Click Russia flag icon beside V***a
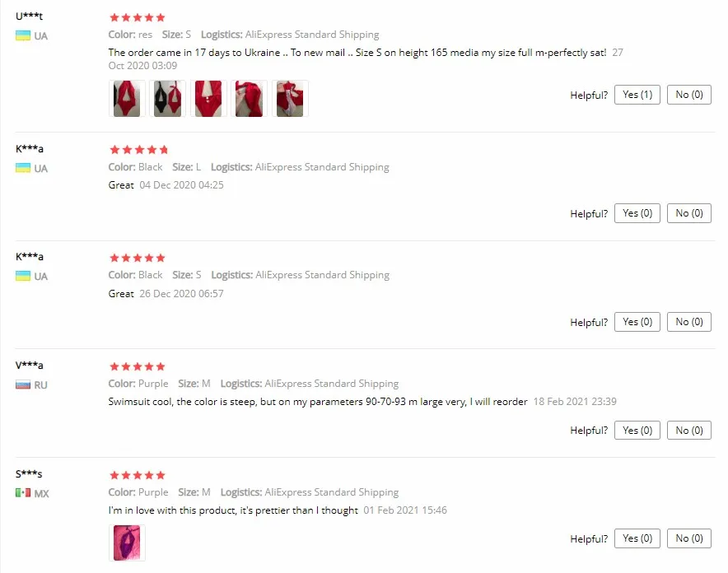The height and width of the screenshot is (573, 728). [23, 384]
